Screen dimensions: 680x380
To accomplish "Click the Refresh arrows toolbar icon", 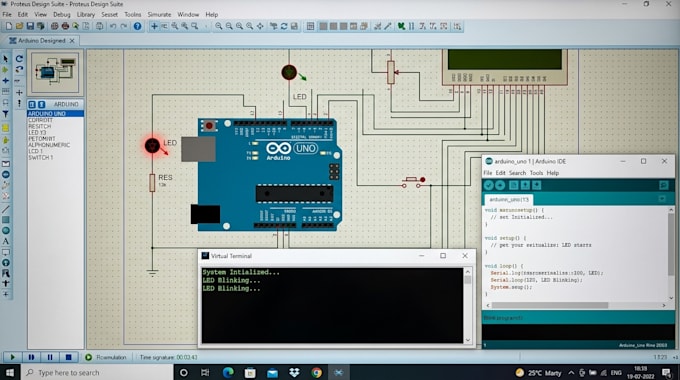I will coord(284,26).
